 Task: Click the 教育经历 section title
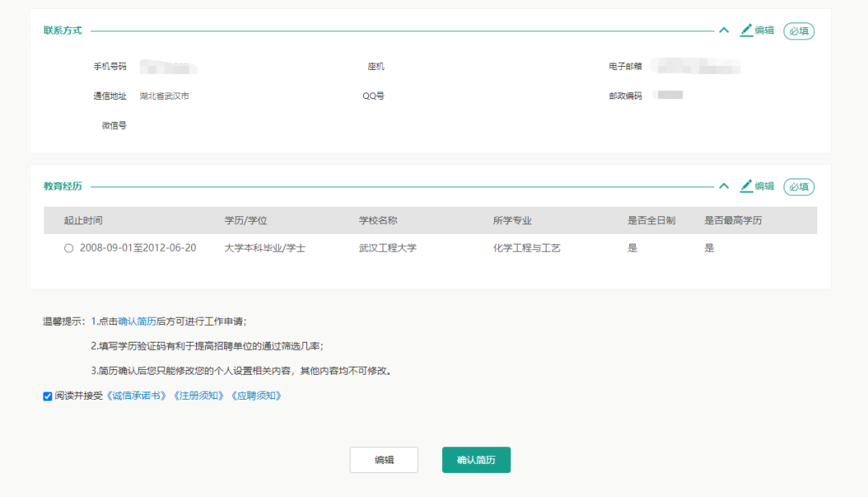click(63, 186)
